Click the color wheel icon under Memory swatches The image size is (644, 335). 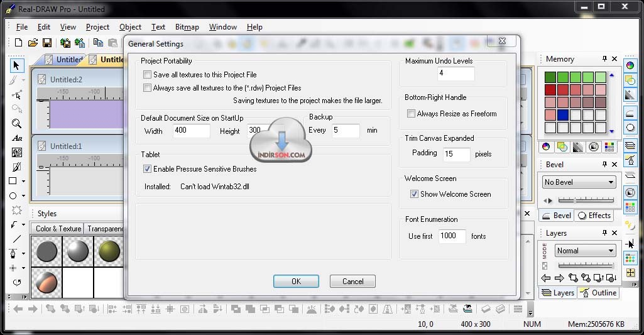tap(546, 146)
